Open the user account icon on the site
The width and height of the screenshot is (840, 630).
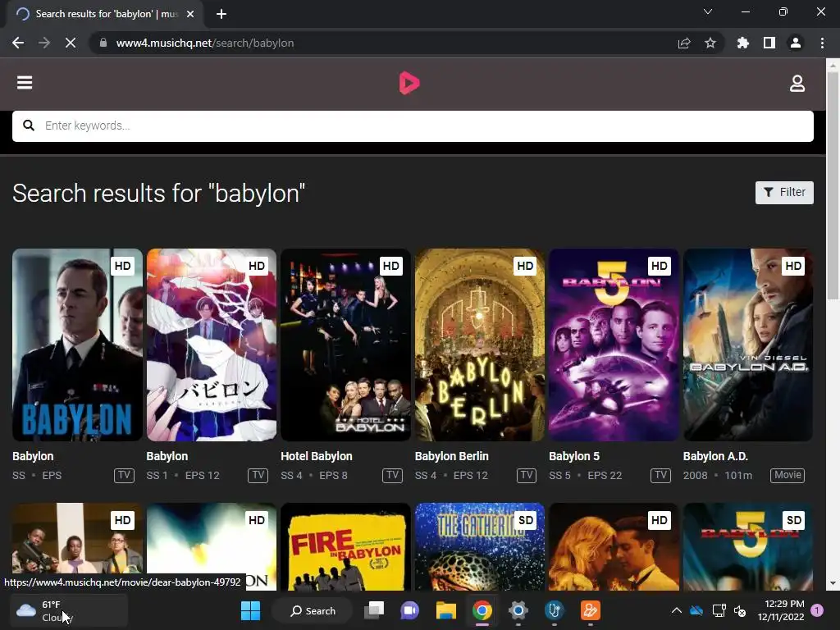point(797,83)
